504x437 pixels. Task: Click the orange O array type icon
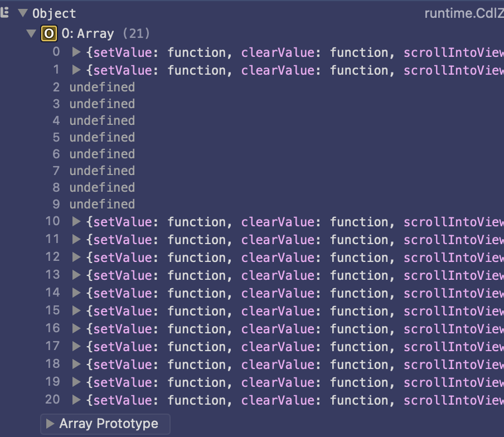point(49,34)
